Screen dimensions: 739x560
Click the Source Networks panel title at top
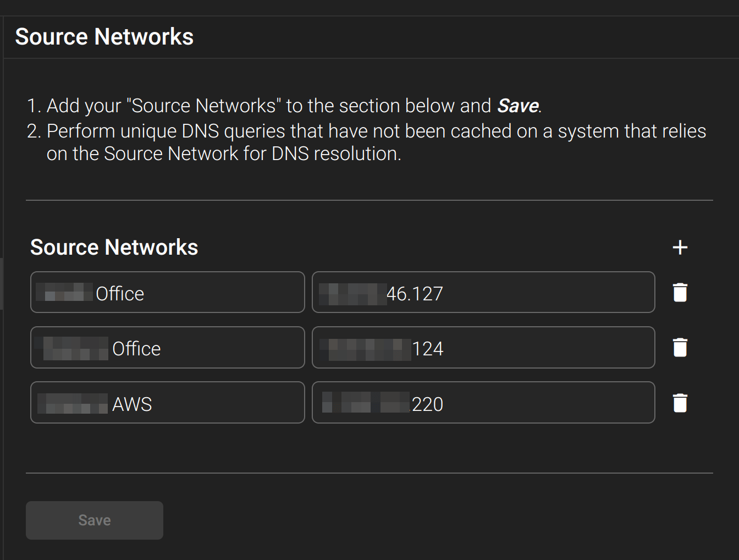[x=104, y=36]
